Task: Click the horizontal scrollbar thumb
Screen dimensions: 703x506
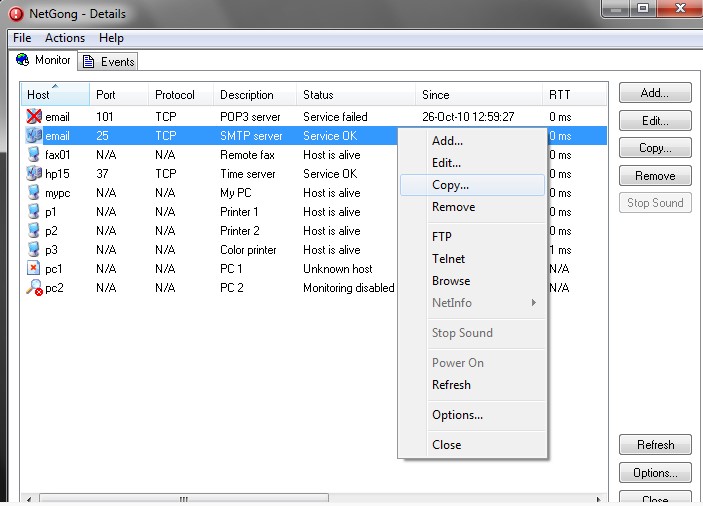Action: [183, 499]
